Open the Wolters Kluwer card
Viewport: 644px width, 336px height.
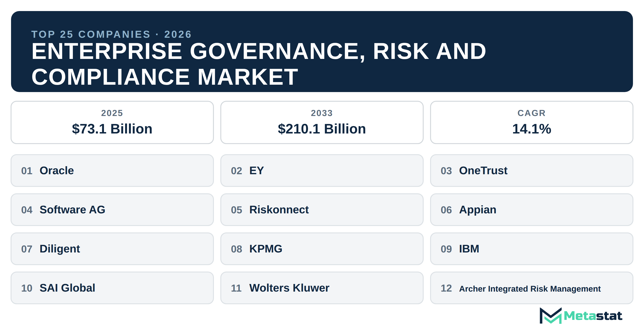(x=322, y=288)
